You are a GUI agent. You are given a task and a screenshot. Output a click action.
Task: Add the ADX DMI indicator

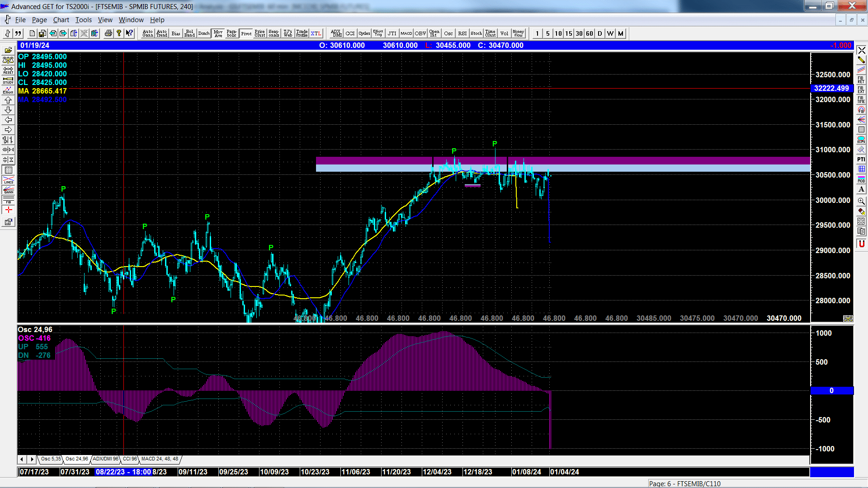point(336,33)
